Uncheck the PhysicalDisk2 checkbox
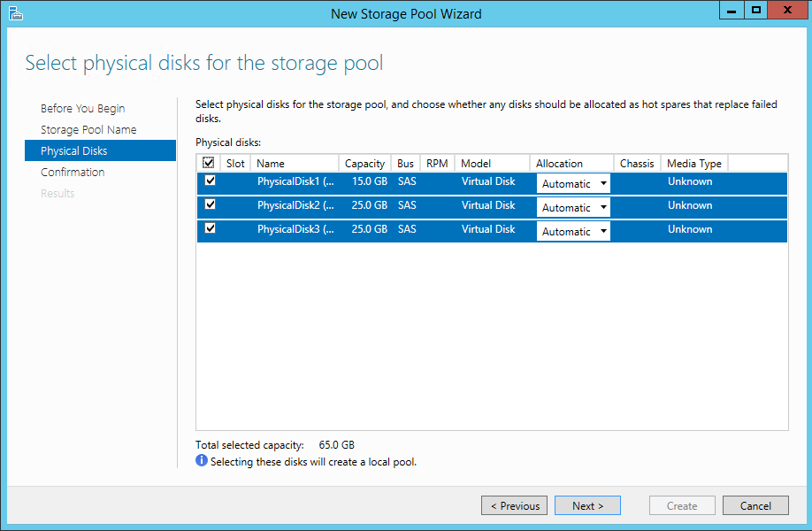This screenshot has width=812, height=531. click(211, 204)
